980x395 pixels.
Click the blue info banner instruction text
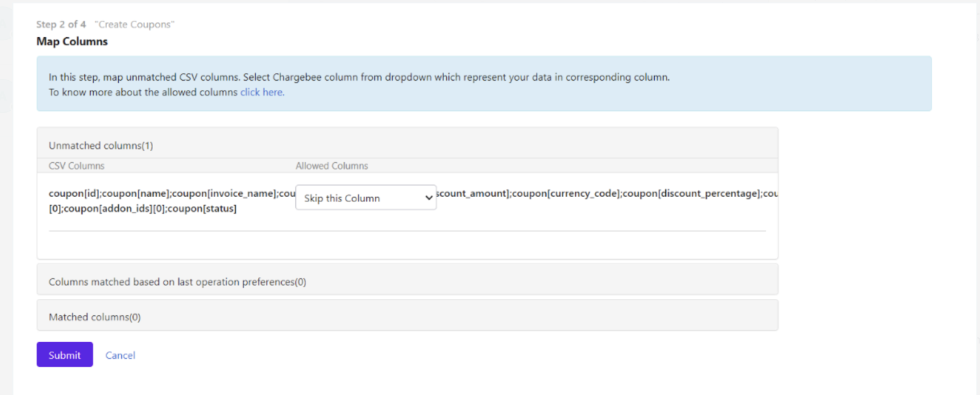pos(359,77)
